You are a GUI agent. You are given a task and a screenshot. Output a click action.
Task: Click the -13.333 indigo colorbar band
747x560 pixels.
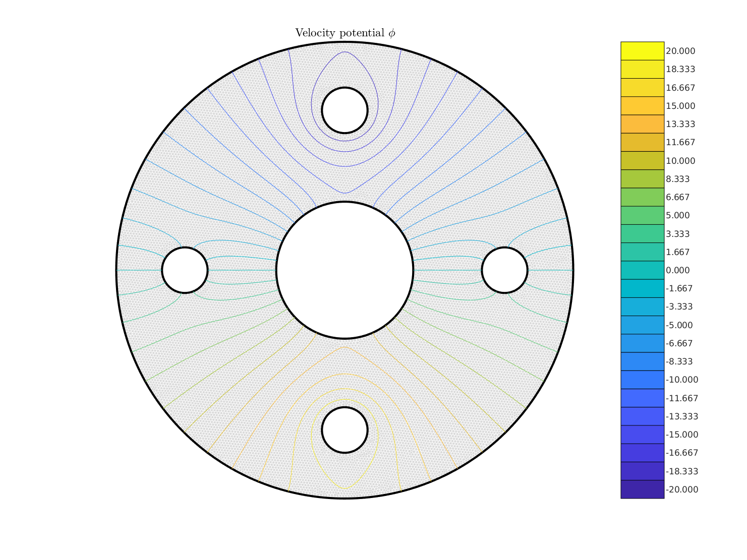tap(642, 416)
